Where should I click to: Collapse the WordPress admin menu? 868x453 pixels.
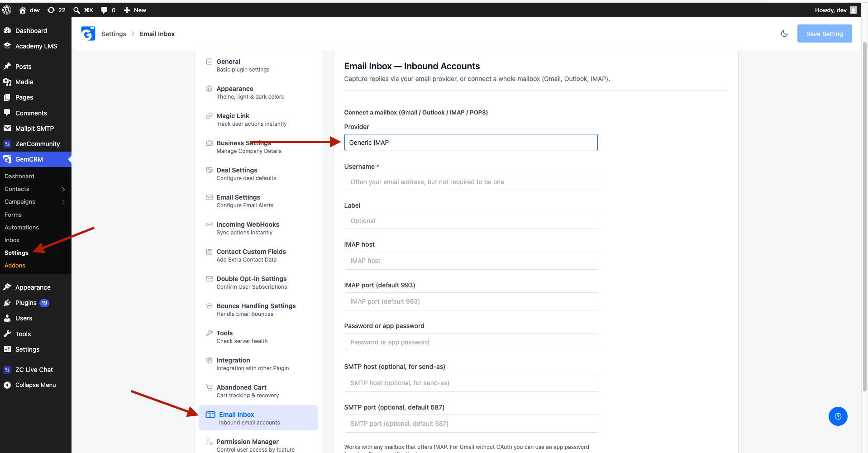tap(36, 385)
